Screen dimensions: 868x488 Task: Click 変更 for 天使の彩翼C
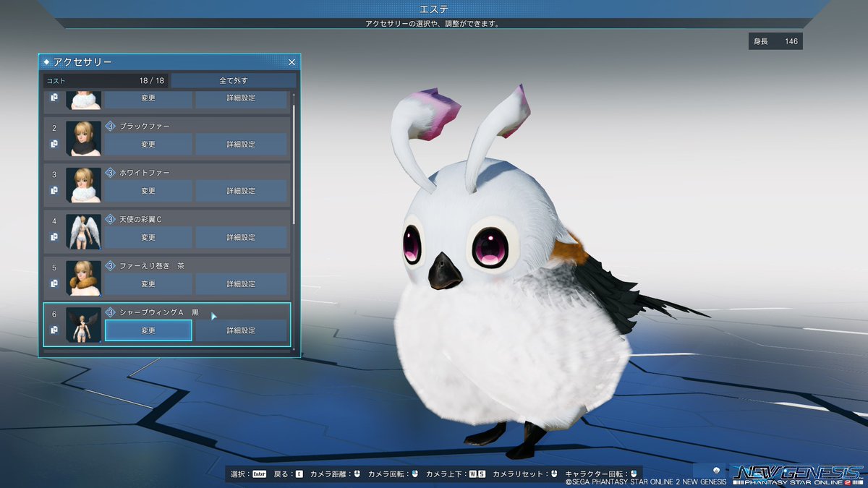148,237
